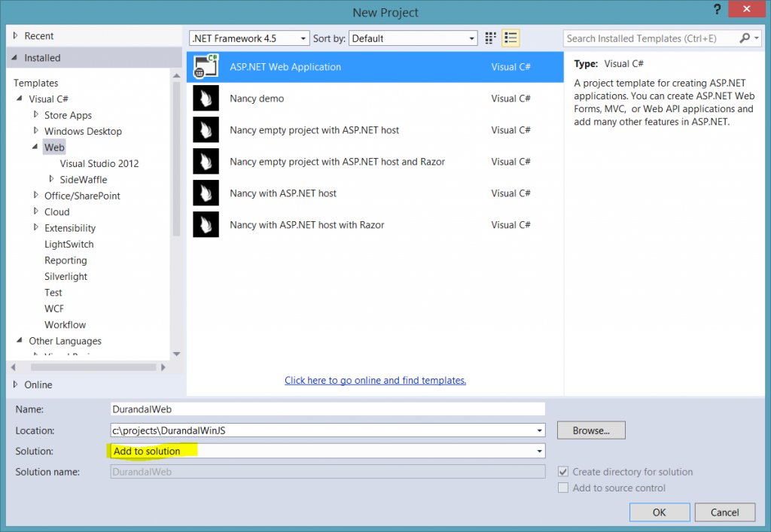Click the Help question mark icon
This screenshot has width=771, height=532.
pyautogui.click(x=716, y=10)
